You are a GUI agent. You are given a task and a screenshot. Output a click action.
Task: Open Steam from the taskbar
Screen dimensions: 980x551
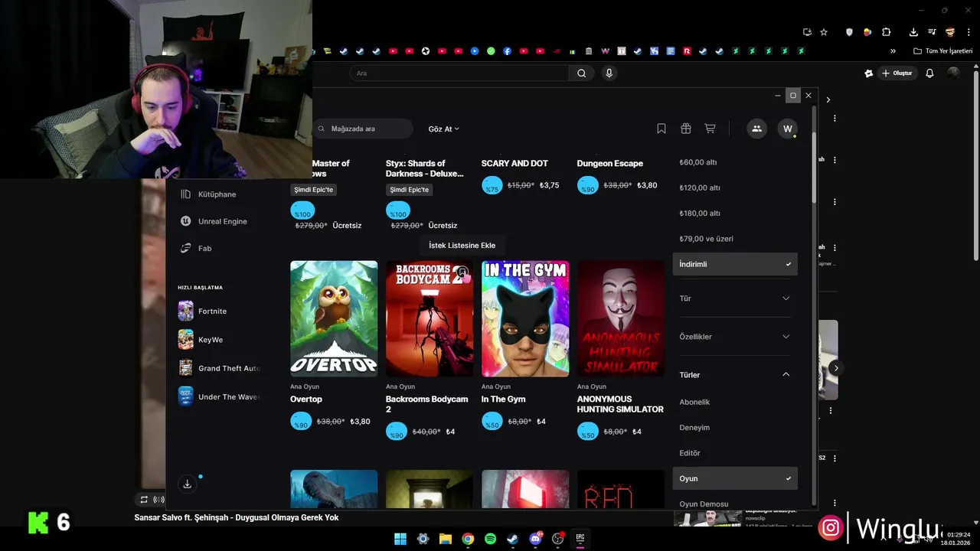pyautogui.click(x=512, y=539)
